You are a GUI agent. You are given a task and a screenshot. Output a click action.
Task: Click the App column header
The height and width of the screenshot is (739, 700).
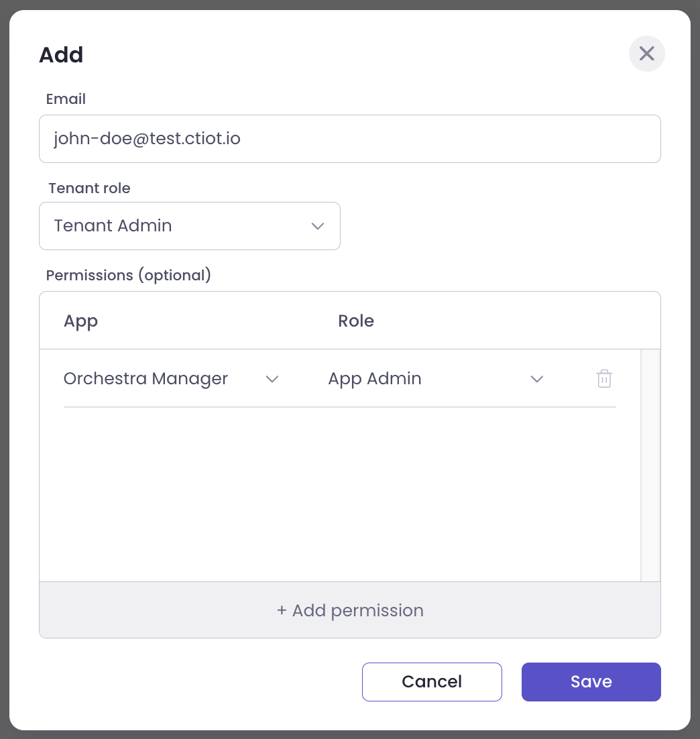pos(80,321)
